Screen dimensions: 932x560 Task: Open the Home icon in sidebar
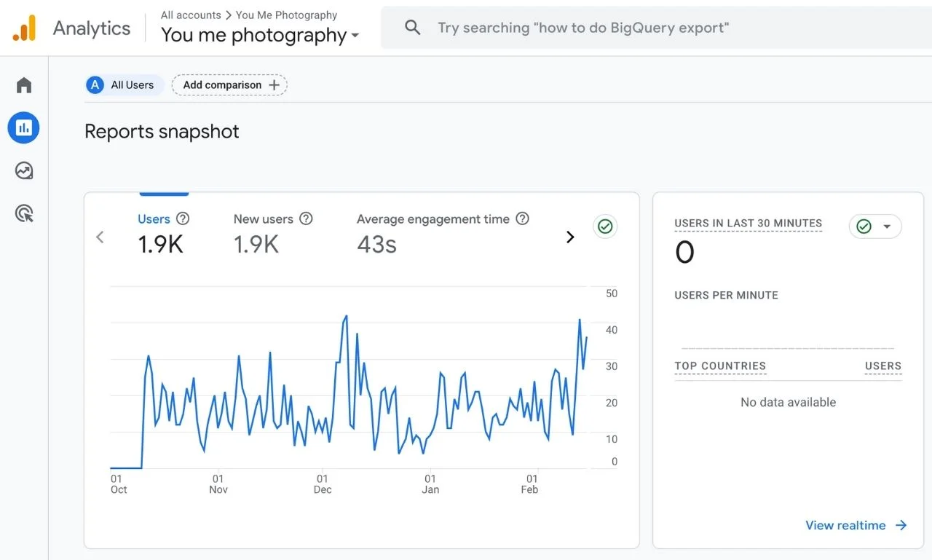click(24, 85)
